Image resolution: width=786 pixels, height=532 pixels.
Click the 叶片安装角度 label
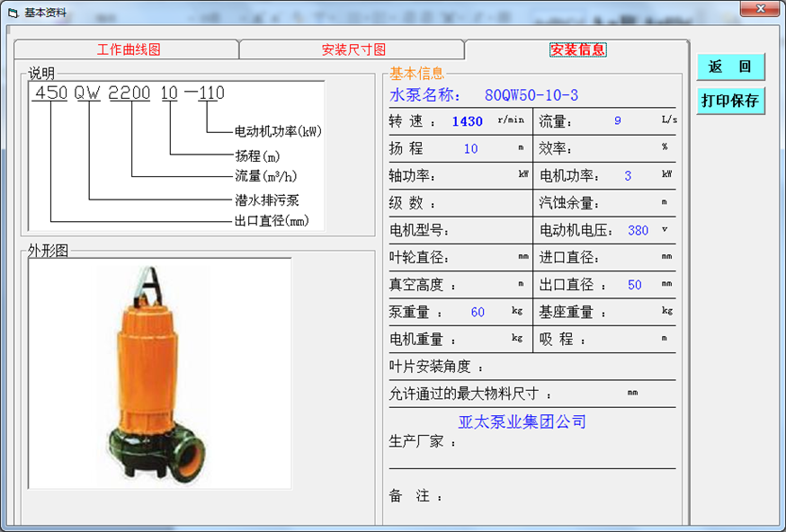click(436, 367)
